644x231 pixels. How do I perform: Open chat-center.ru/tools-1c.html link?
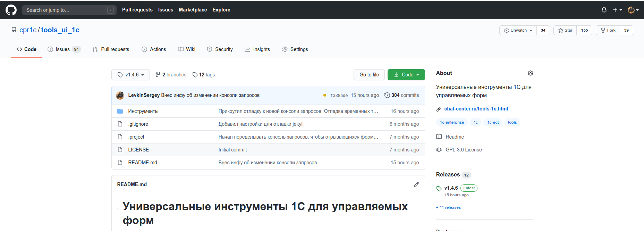point(476,109)
